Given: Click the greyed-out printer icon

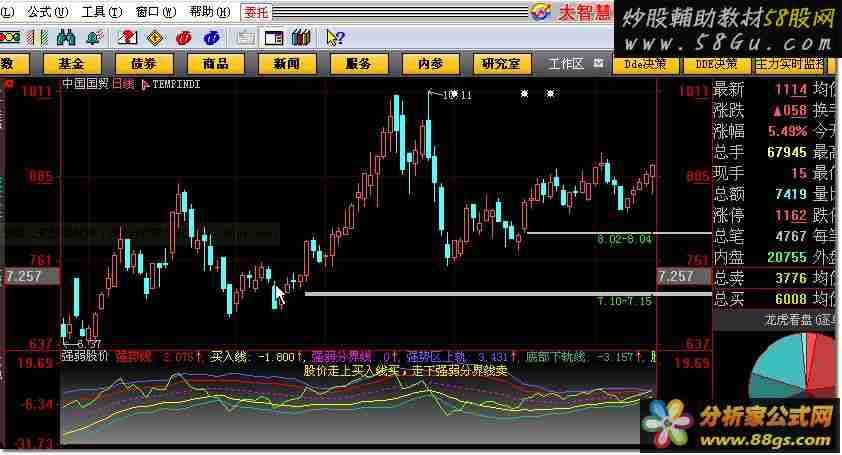Looking at the screenshot, I should [245, 38].
